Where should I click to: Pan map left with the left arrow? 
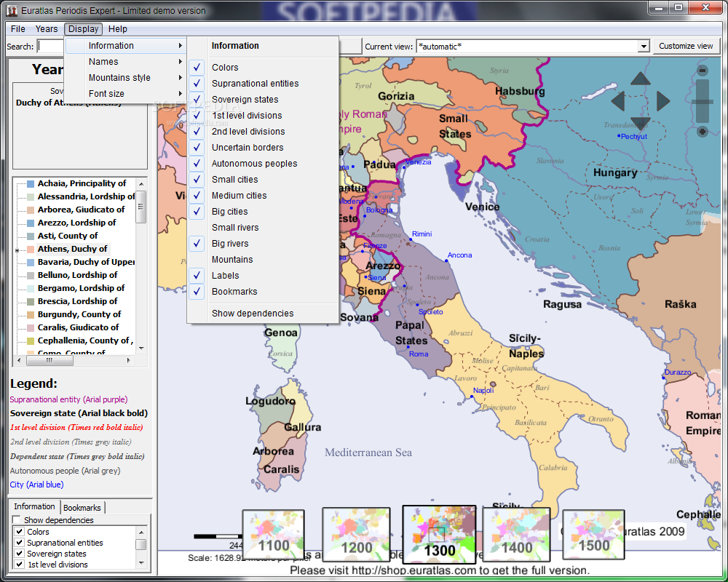tap(618, 100)
